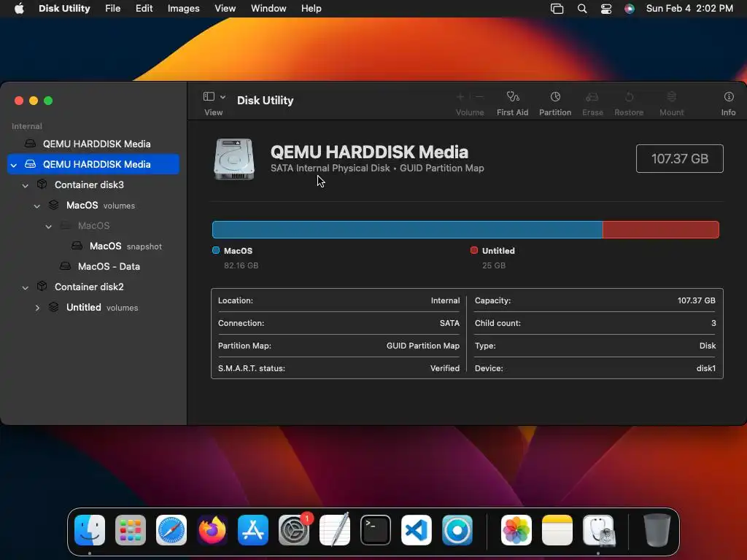Open Visual Studio Code from the Dock
Screen dimensions: 747x560
point(417,530)
